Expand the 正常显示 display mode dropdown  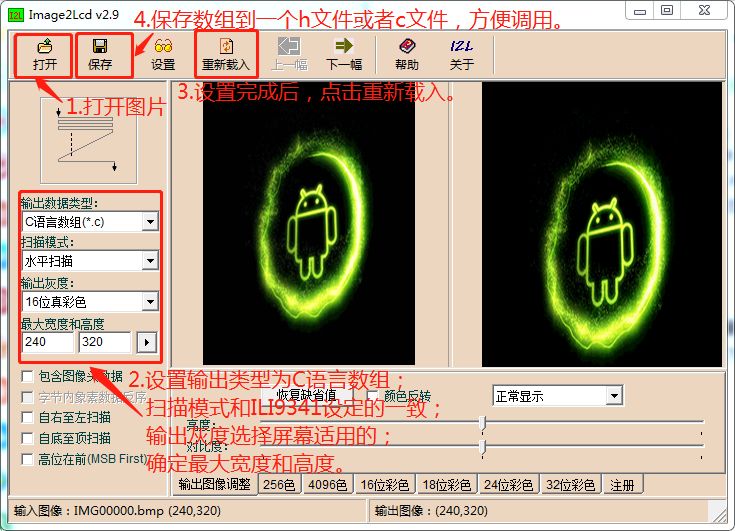tap(614, 396)
